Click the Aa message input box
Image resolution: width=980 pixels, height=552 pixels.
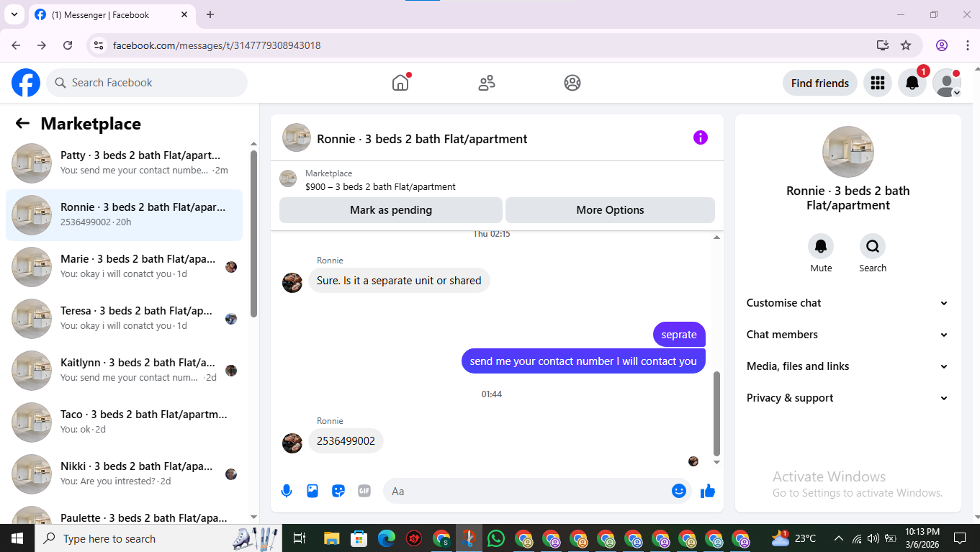[x=536, y=491]
